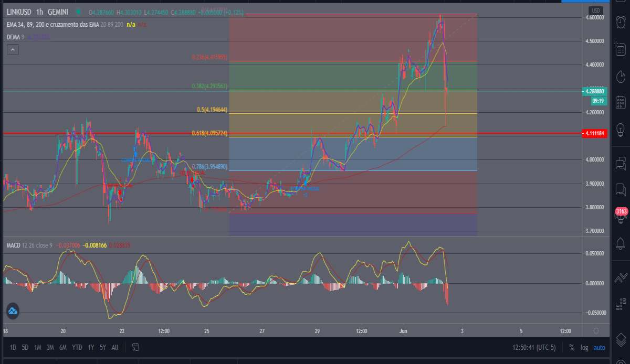This screenshot has height=364, width=630.
Task: Toggle auto scale mode
Action: [599, 347]
